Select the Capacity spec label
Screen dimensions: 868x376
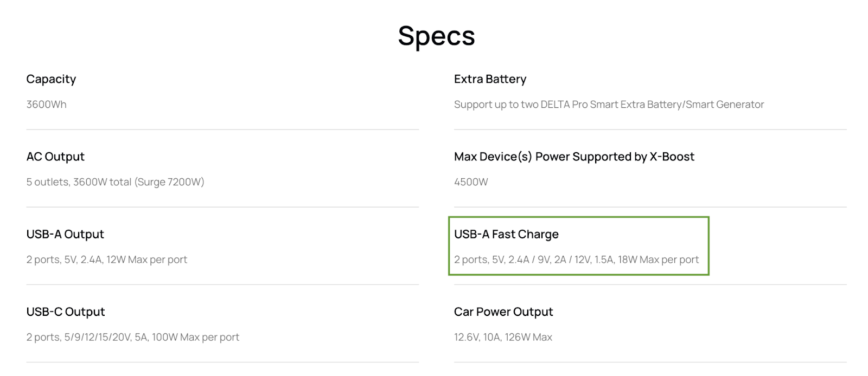point(51,79)
